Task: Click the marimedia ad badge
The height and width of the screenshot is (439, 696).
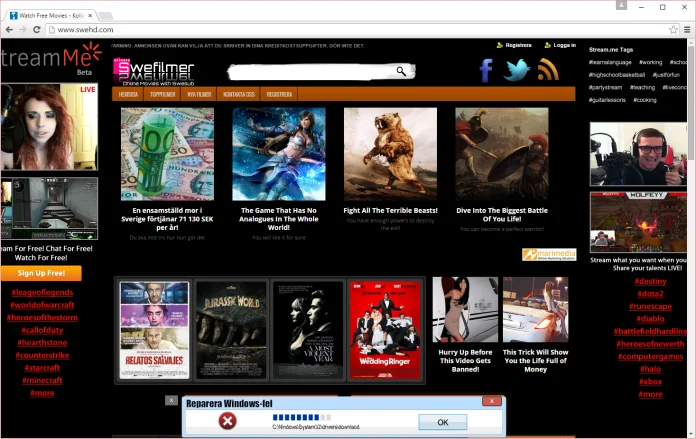Action: click(549, 254)
